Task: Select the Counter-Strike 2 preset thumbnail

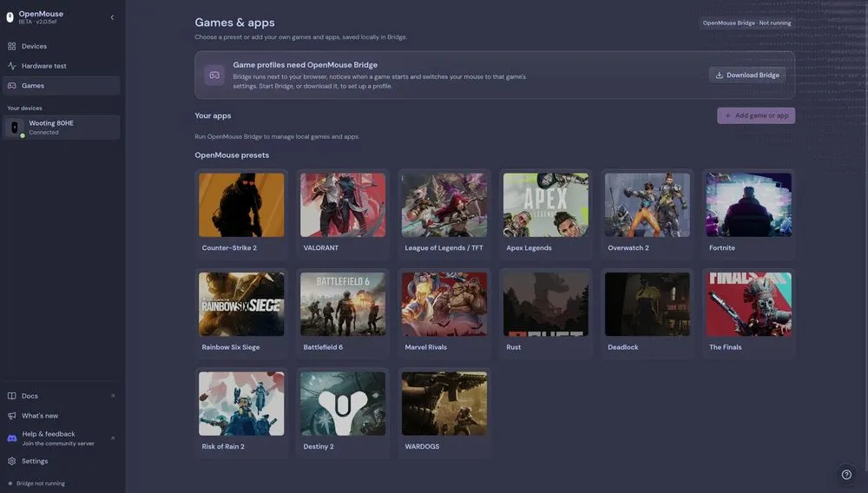Action: point(241,206)
